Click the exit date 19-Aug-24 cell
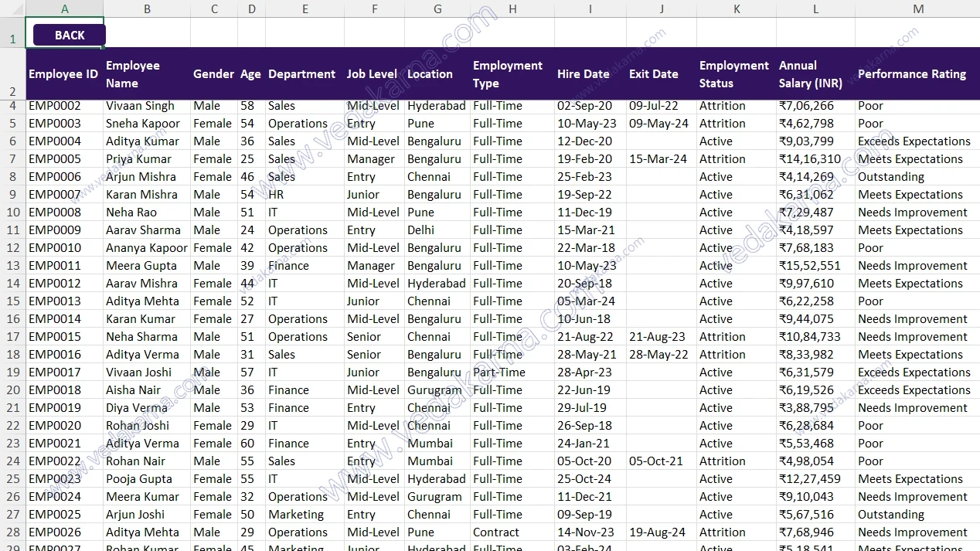The image size is (980, 551). [x=662, y=532]
